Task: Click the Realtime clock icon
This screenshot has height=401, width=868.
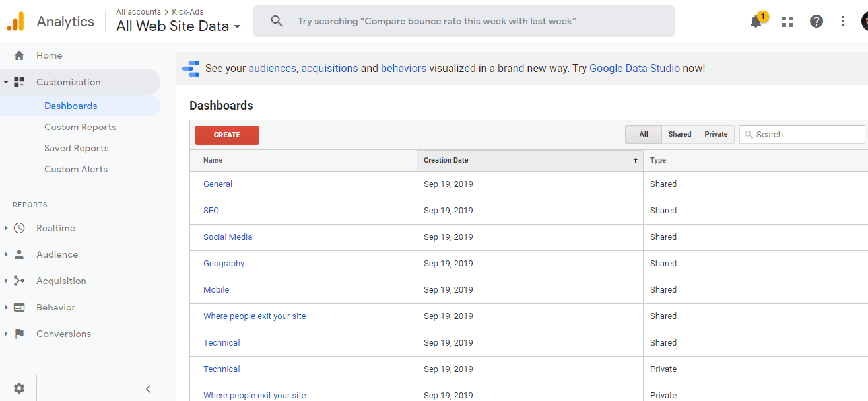Action: [x=19, y=228]
